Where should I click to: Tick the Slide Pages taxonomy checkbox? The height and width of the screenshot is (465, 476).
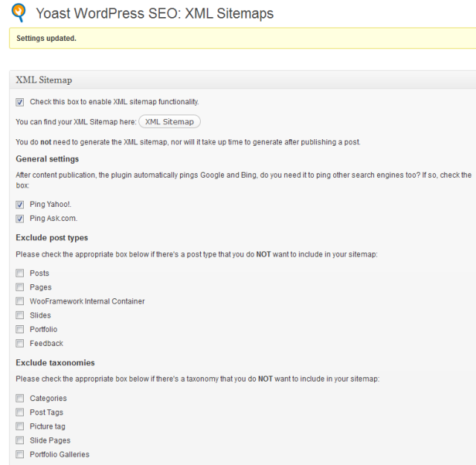tap(20, 440)
